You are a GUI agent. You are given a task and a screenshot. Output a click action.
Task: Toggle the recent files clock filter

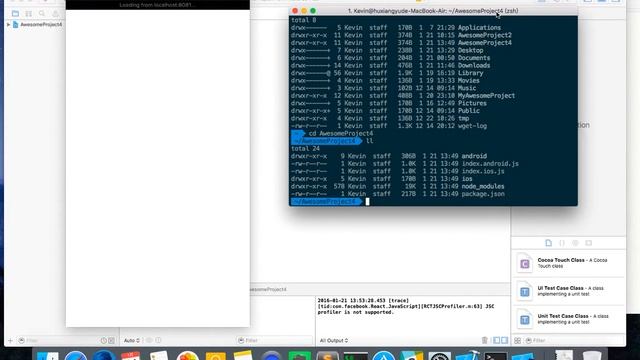click(x=104, y=340)
